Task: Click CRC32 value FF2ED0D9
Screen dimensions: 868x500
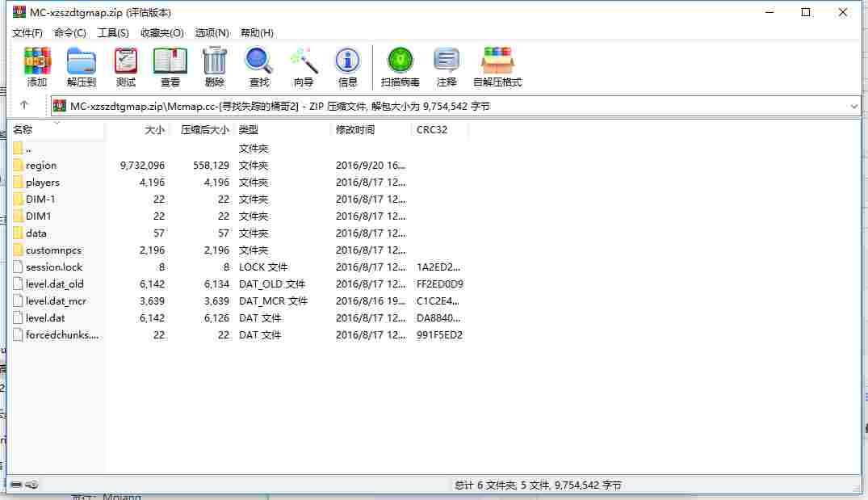Action: point(439,284)
